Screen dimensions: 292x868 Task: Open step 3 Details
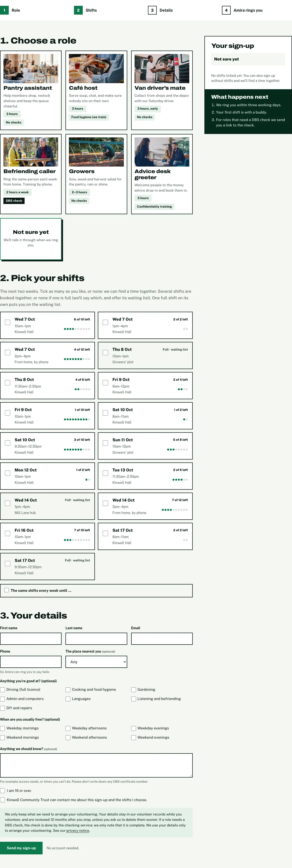click(161, 10)
